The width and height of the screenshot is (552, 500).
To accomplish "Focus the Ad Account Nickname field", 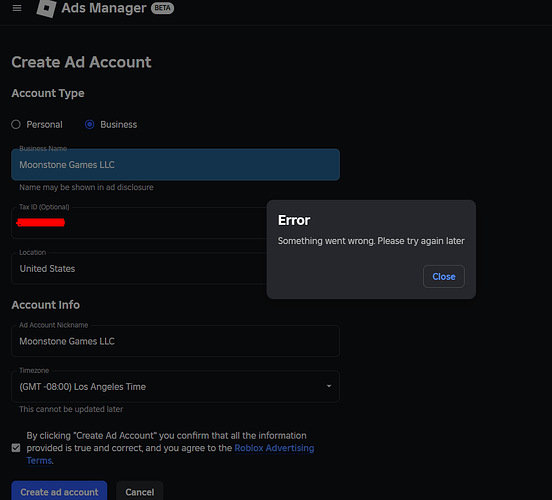I will click(x=175, y=341).
